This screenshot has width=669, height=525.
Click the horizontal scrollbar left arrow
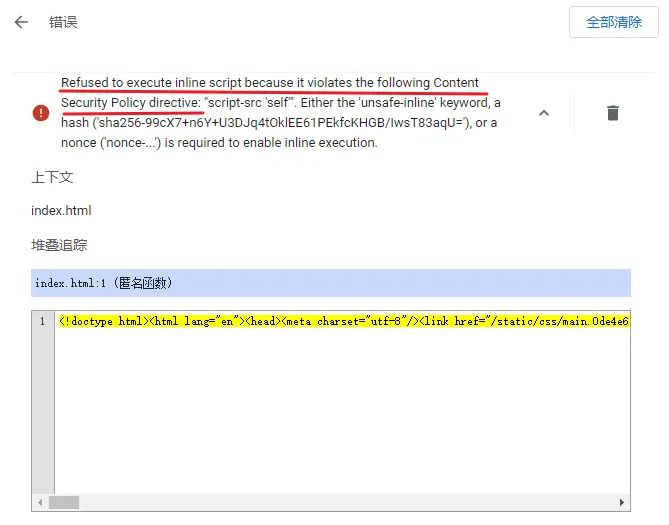[40, 502]
